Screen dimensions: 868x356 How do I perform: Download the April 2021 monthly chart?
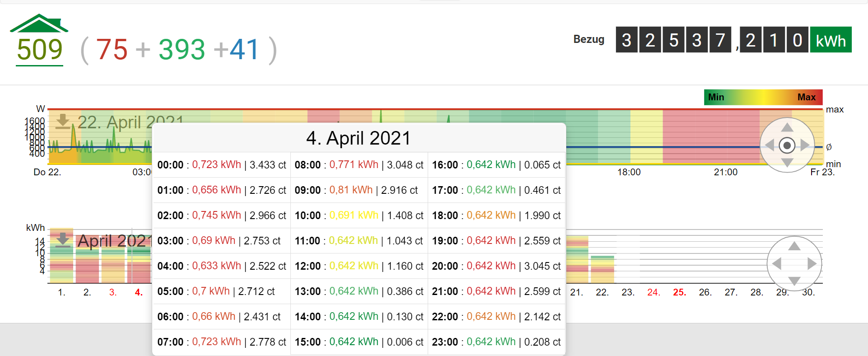(63, 239)
